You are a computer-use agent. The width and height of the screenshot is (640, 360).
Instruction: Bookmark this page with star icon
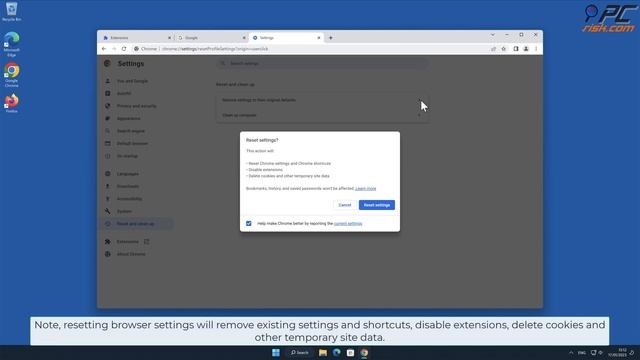tap(504, 49)
